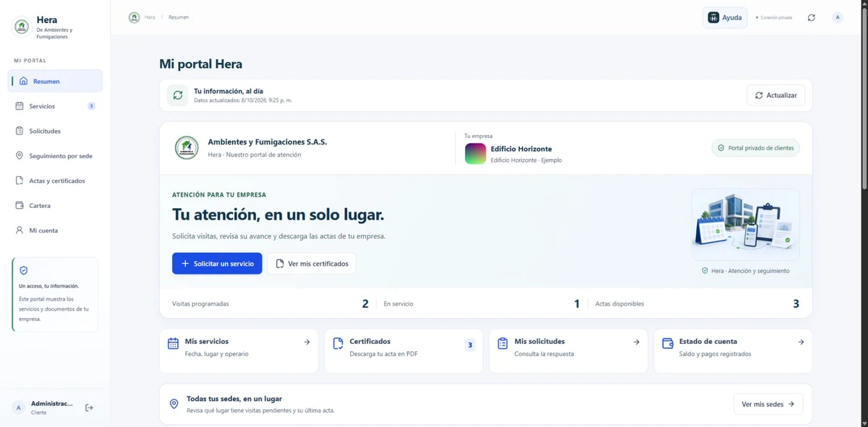868x427 pixels.
Task: Log out using the exit icon
Action: [x=89, y=407]
